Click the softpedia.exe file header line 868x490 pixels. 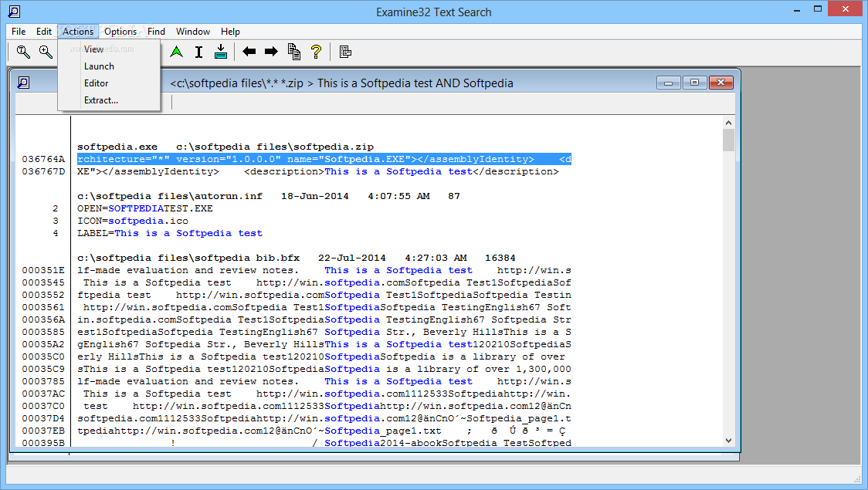pos(225,147)
